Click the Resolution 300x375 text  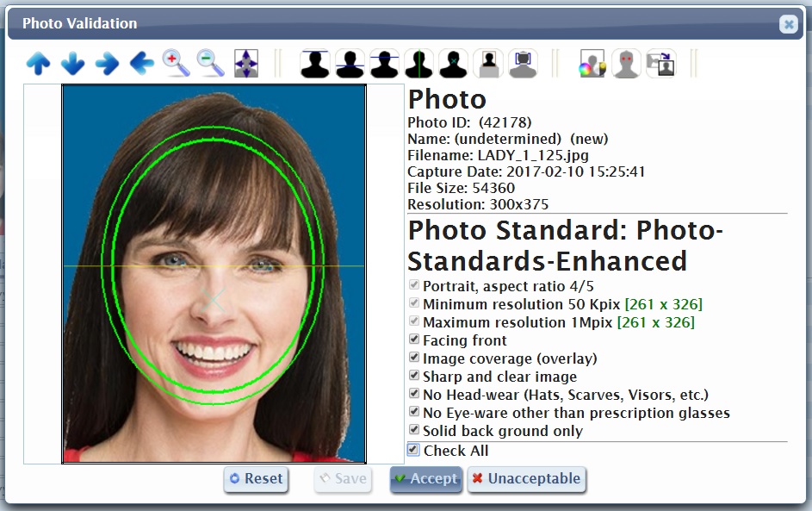click(x=477, y=205)
